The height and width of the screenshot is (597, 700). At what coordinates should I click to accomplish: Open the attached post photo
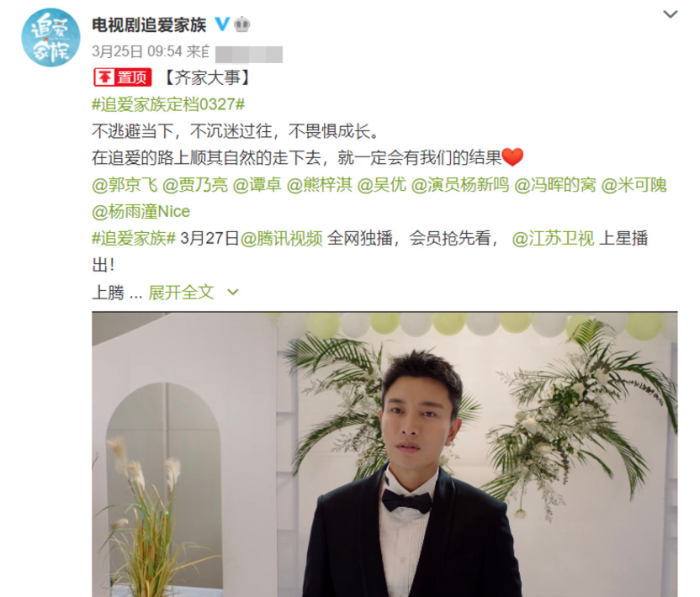(x=384, y=454)
